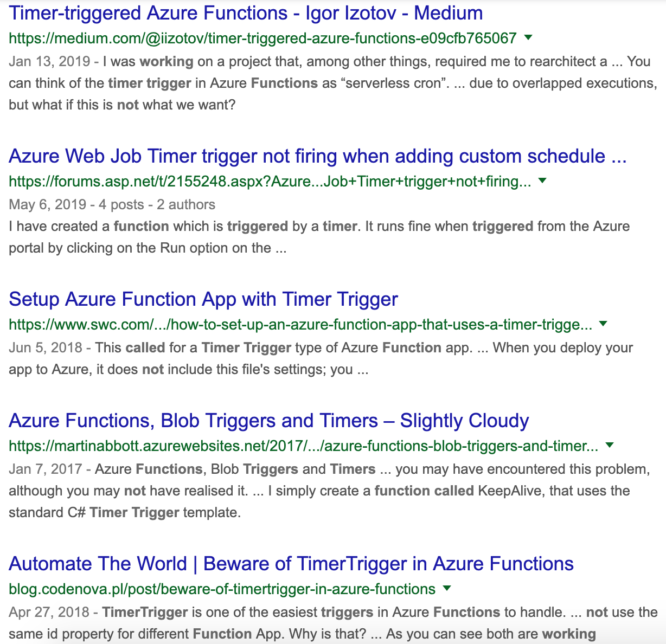
Task: Show options arrow for martinabbott.azurewebsites.net result
Action: coord(610,445)
